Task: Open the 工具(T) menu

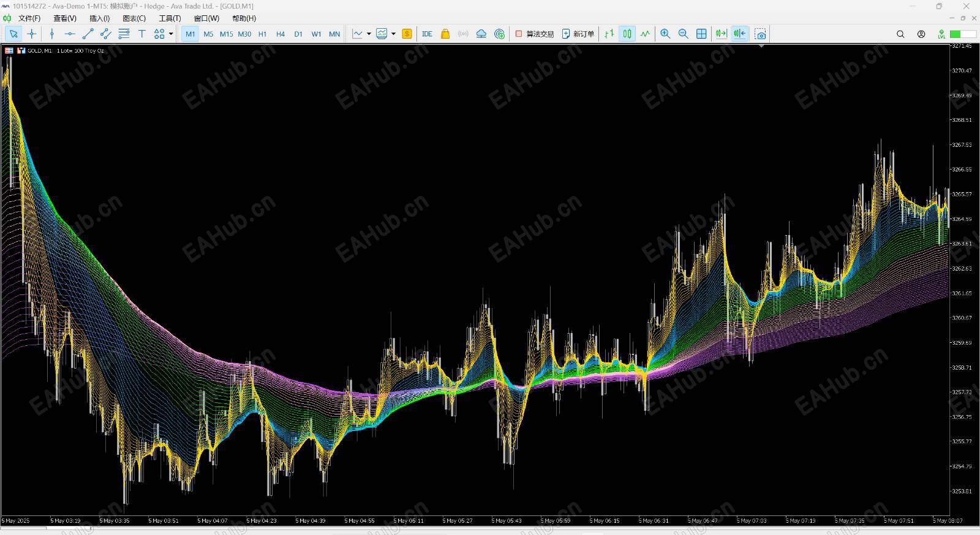Action: [x=170, y=18]
